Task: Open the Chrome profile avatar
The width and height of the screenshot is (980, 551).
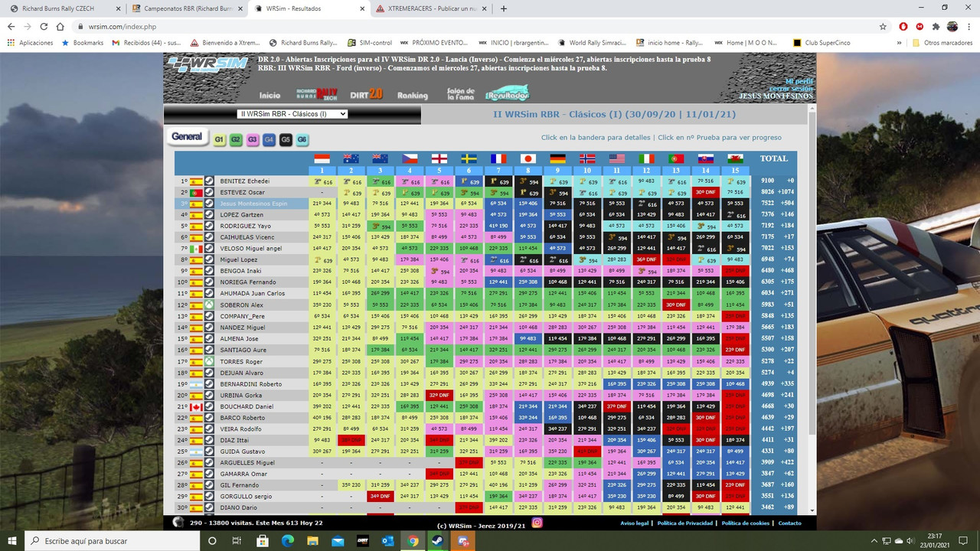Action: 952,26
